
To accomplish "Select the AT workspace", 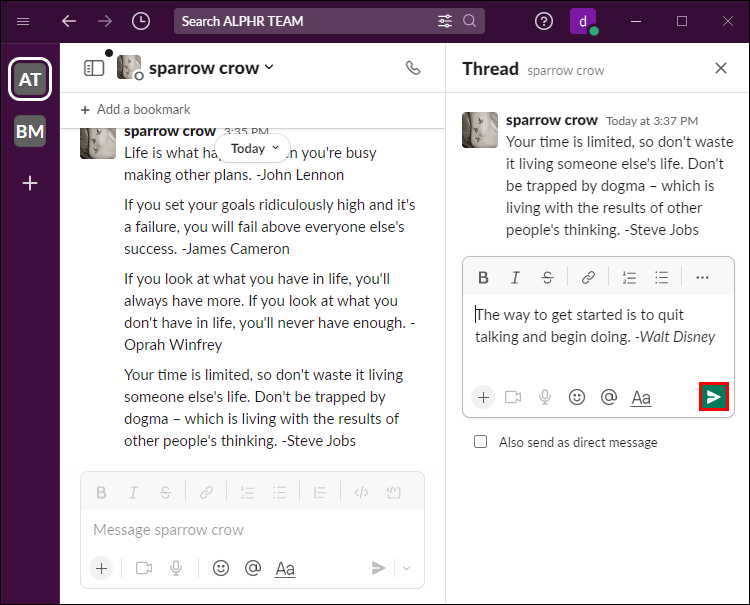I will (30, 79).
